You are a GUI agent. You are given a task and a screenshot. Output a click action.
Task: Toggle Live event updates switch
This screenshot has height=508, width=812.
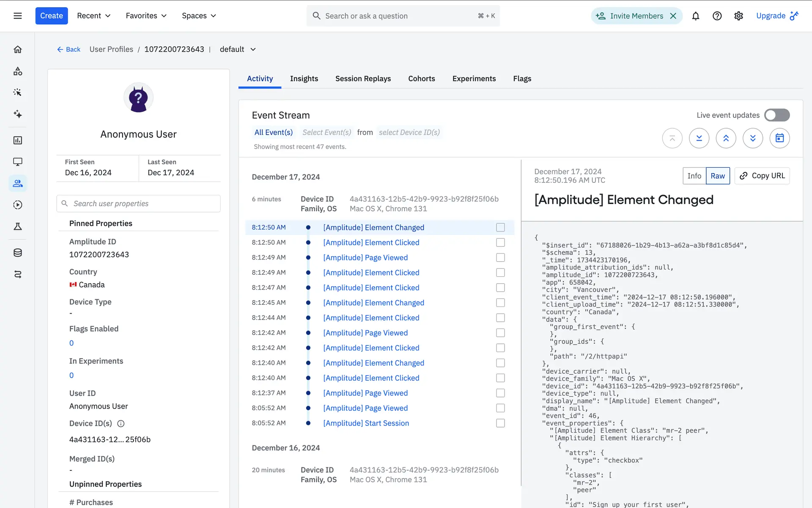pos(776,115)
